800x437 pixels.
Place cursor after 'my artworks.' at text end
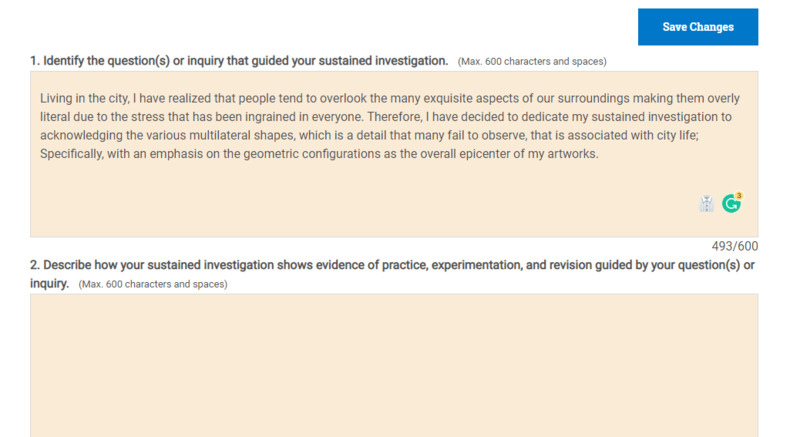599,153
